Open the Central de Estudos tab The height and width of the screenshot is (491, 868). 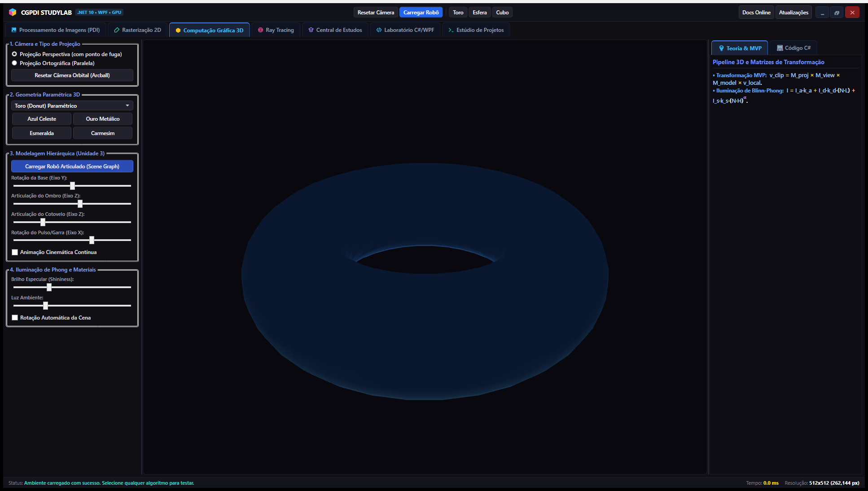[335, 30]
